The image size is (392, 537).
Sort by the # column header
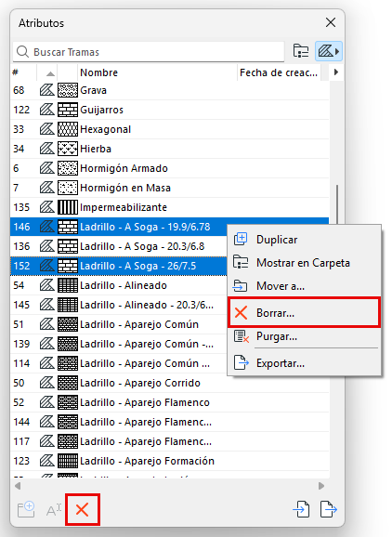(23, 72)
